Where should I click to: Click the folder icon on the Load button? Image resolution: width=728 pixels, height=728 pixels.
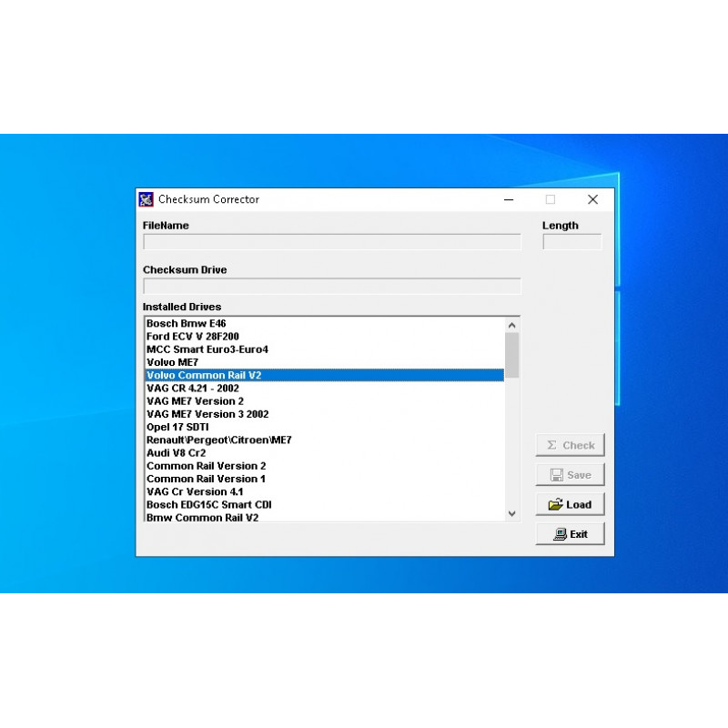coord(556,503)
